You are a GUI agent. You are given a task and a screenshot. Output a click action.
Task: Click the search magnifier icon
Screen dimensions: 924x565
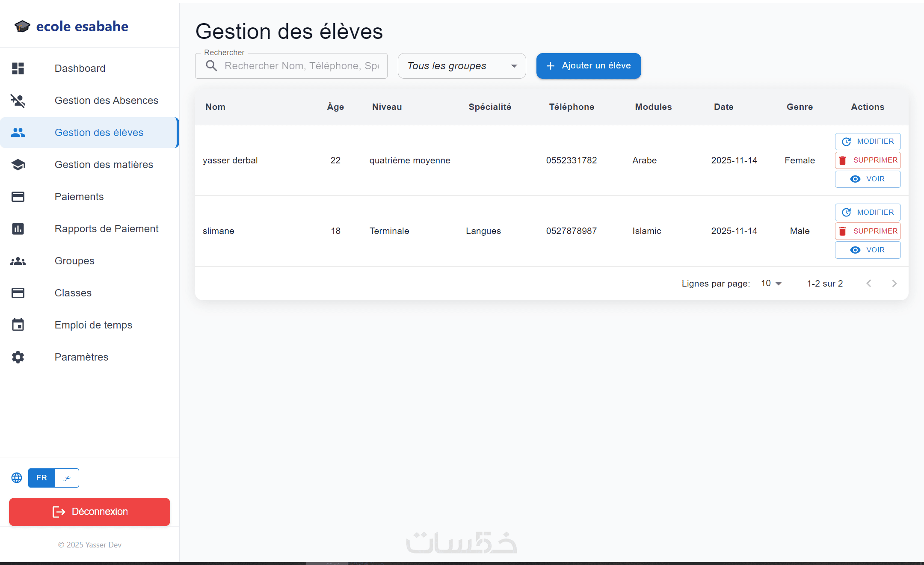click(211, 66)
